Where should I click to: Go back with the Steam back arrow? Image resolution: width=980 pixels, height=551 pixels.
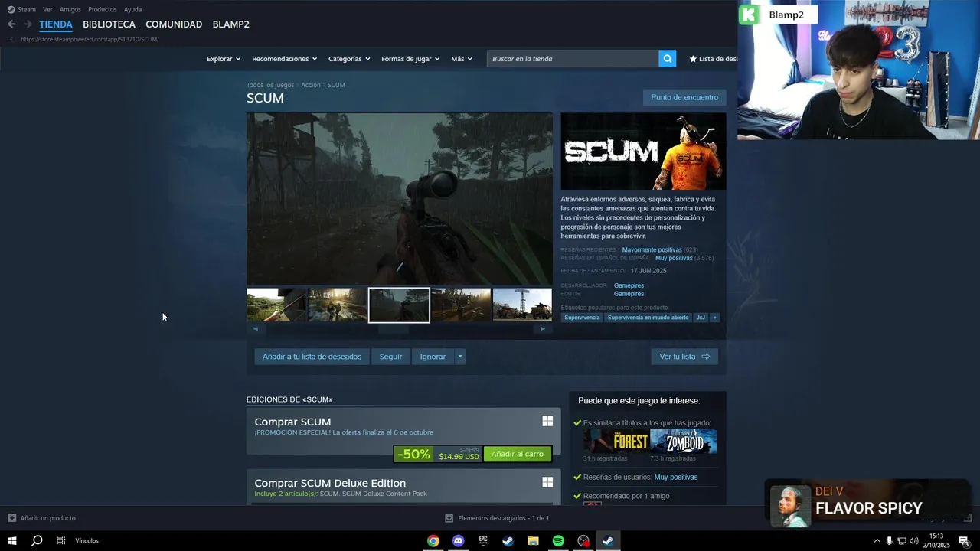tap(11, 24)
